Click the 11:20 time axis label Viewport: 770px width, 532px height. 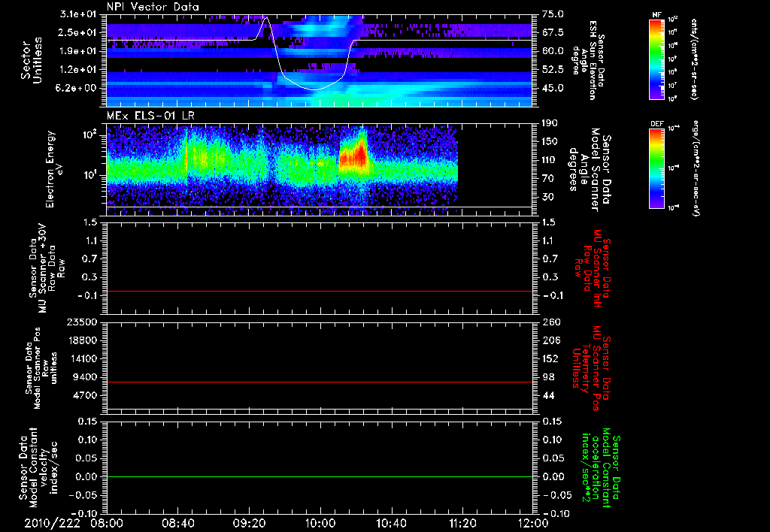(x=462, y=524)
